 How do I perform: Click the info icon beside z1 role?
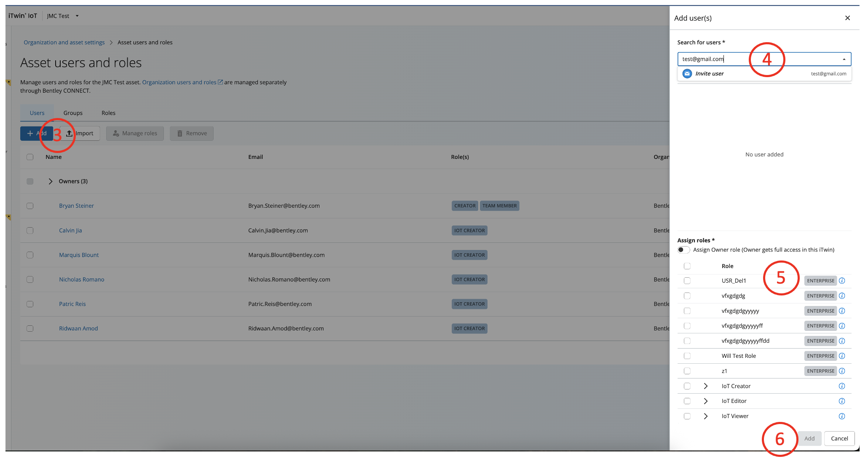point(841,371)
